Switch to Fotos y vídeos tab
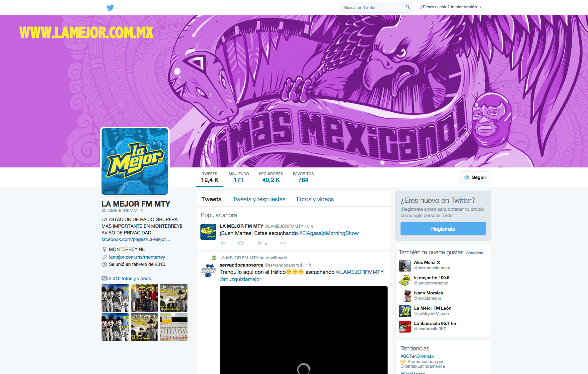Image resolution: width=588 pixels, height=374 pixels. 315,199
